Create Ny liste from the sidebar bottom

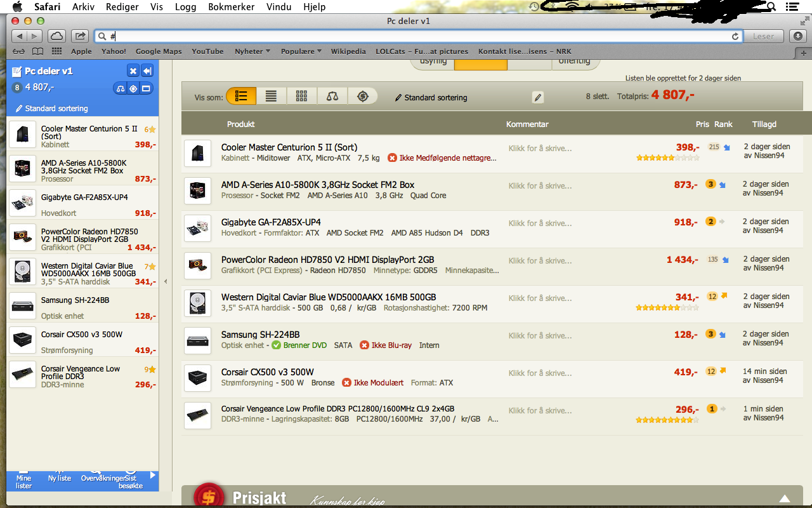60,478
